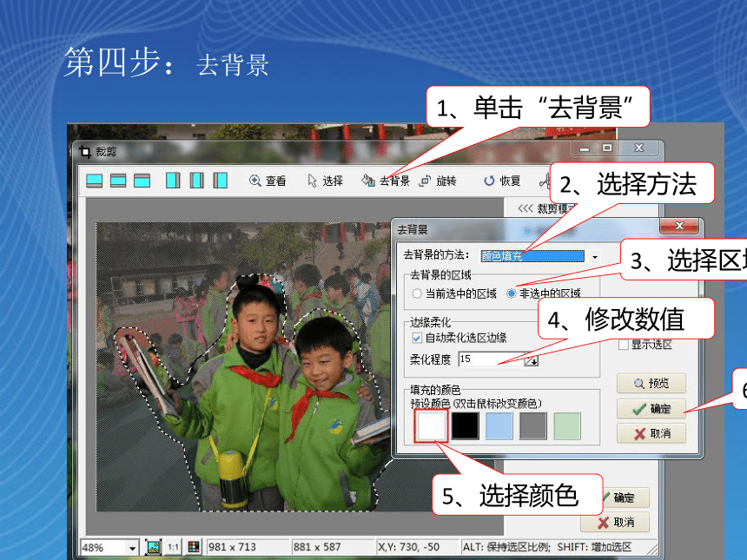
Task: Toggle the 显示选区 checkbox
Action: click(x=623, y=345)
